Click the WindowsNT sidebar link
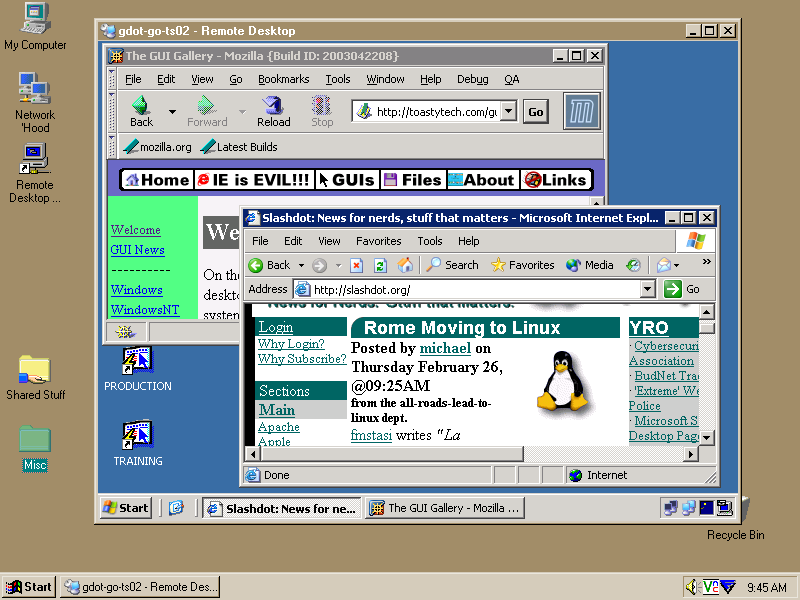 click(145, 310)
